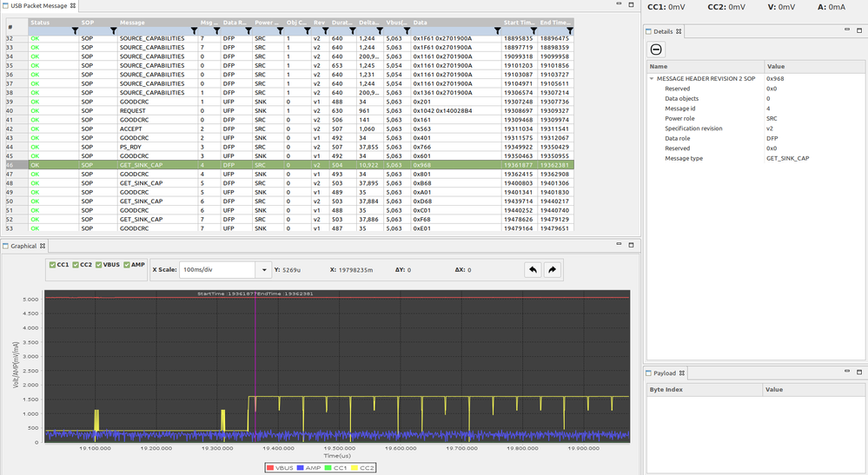The width and height of the screenshot is (868, 475).
Task: Click the 100ms/div X Scale field
Action: coord(217,270)
